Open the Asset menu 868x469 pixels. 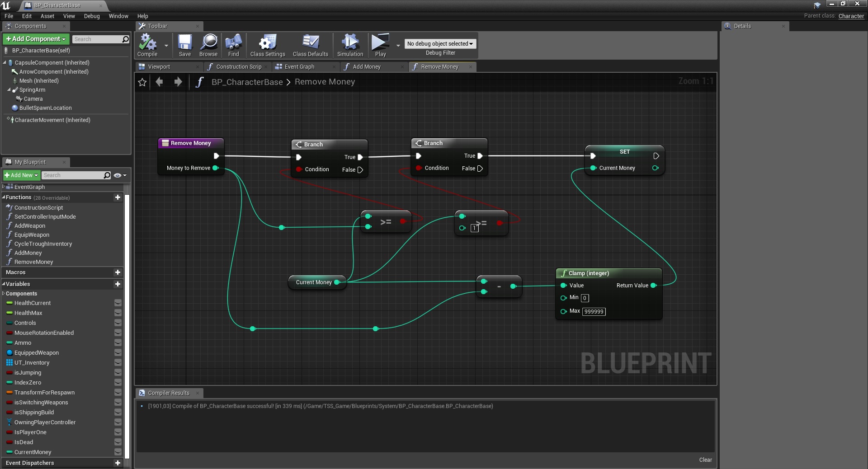click(x=47, y=16)
